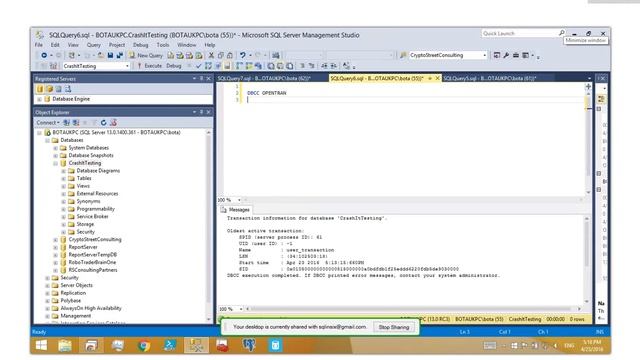Click the Cut scissors icon

(x=211, y=55)
